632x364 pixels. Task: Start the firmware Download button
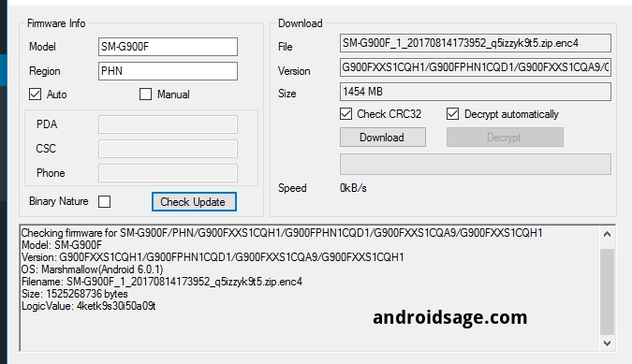click(x=383, y=138)
